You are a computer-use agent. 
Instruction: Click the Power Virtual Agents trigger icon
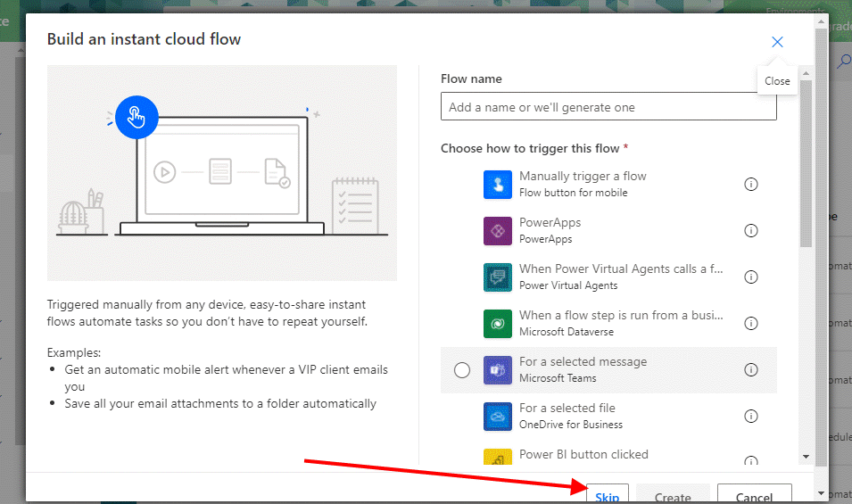(497, 277)
